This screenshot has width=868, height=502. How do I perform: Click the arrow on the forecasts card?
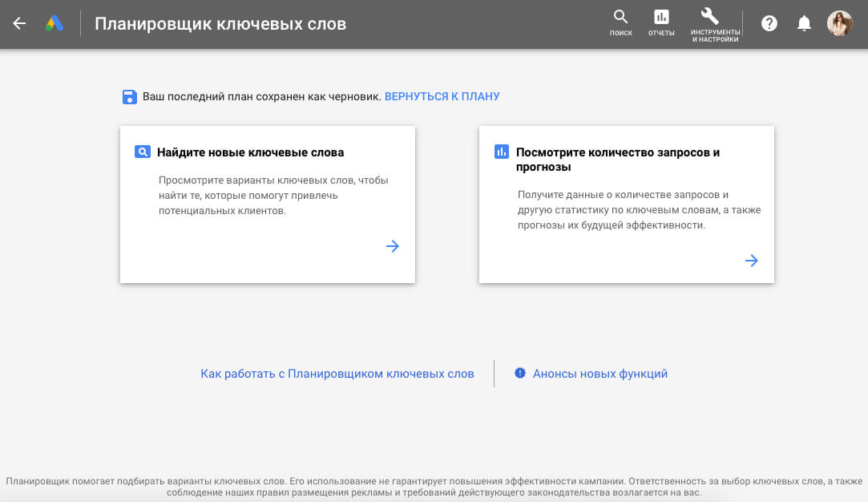click(x=751, y=261)
